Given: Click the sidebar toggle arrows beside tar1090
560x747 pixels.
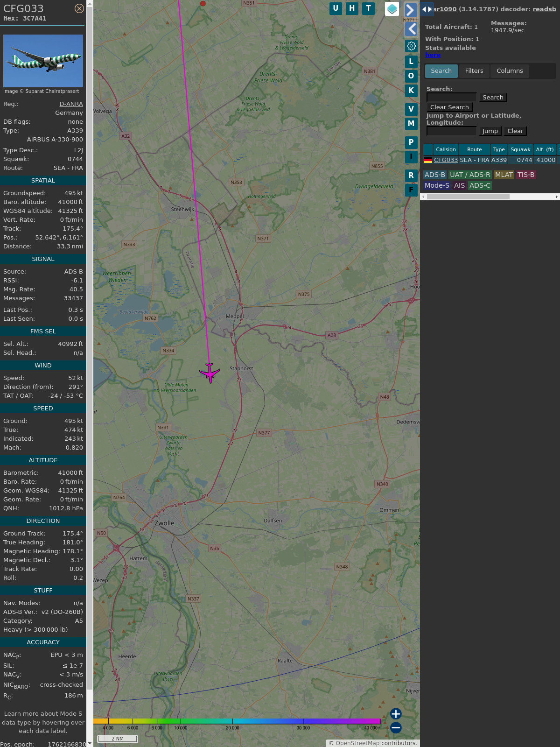Looking at the screenshot, I should point(427,9).
